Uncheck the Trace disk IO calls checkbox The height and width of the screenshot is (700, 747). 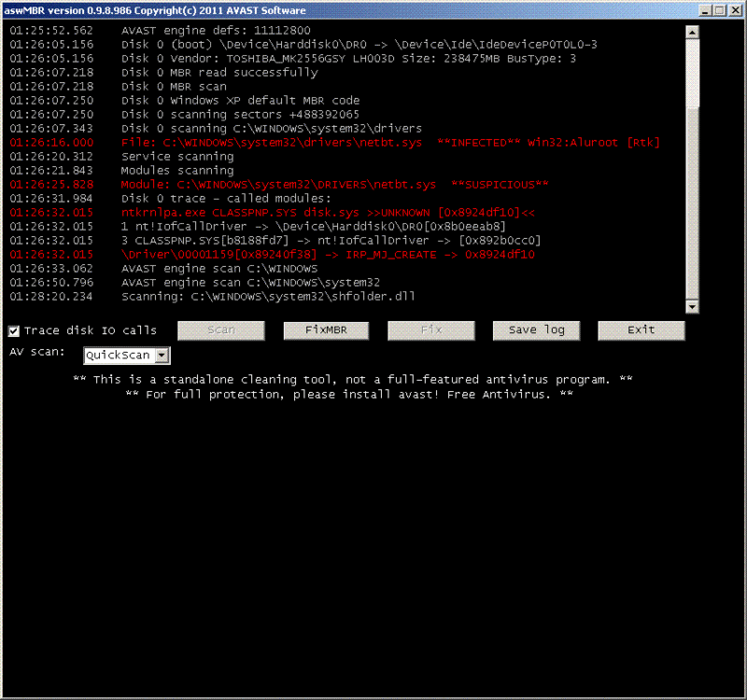[14, 331]
